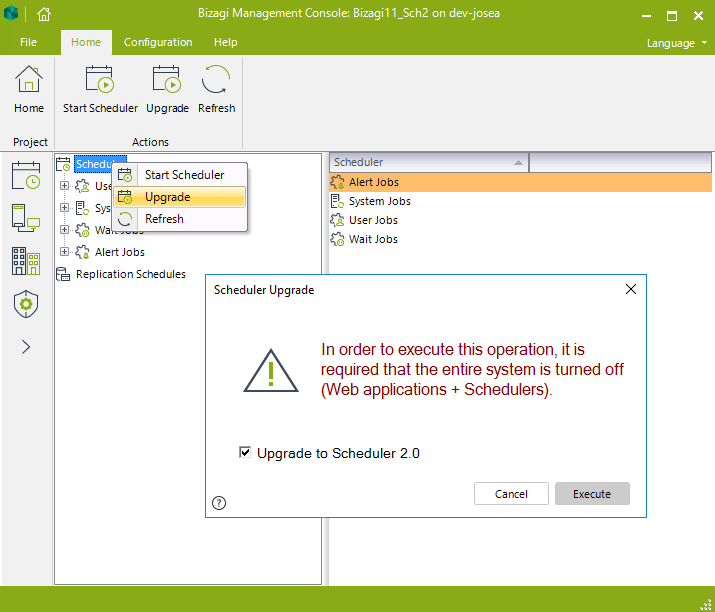The height and width of the screenshot is (612, 715).
Task: Click the User Jobs gear icon in list
Action: tap(337, 220)
